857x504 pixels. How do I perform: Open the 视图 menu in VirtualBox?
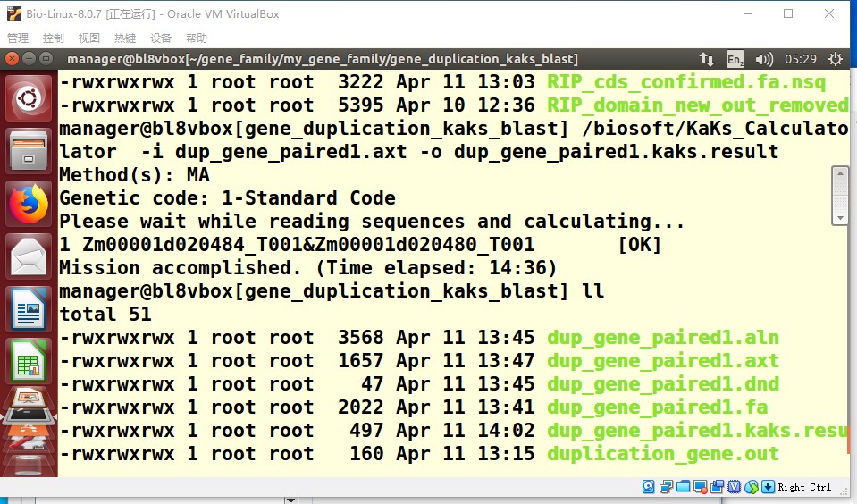89,38
